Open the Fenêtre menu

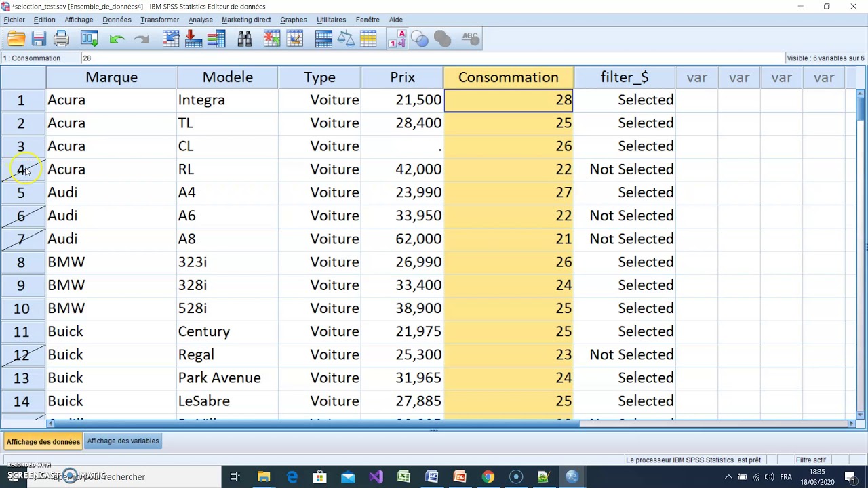point(368,20)
